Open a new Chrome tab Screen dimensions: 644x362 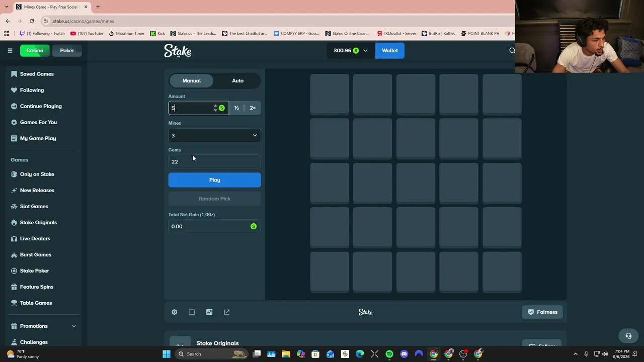click(98, 7)
